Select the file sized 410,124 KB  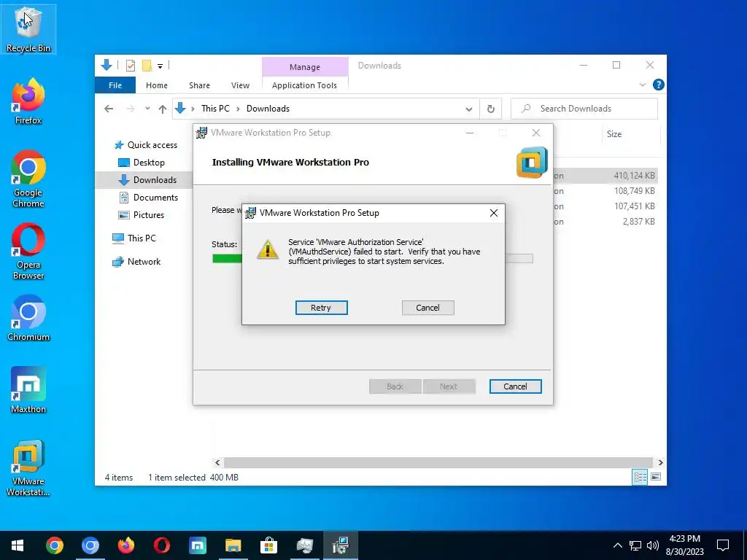(634, 176)
